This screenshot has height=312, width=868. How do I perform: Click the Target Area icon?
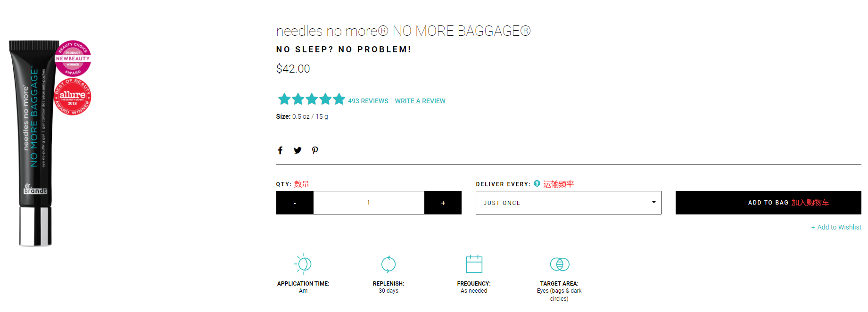560,264
